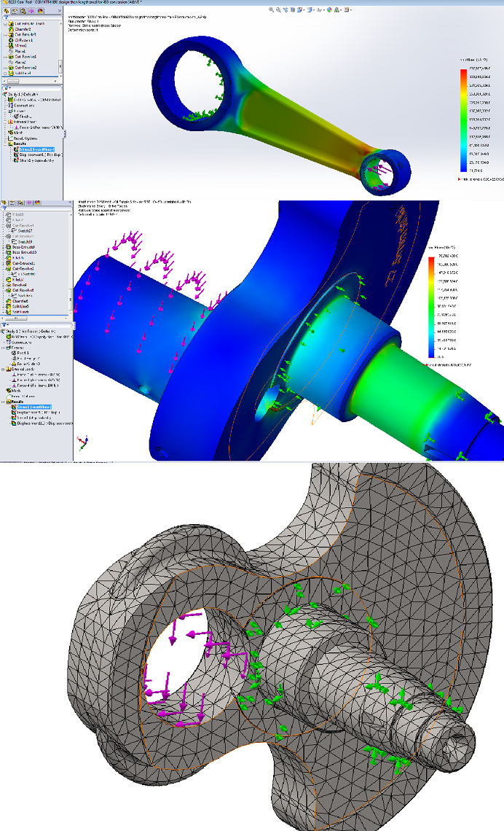The width and height of the screenshot is (504, 831).
Task: Click yield strength marker under con rod legend
Action: [459, 179]
